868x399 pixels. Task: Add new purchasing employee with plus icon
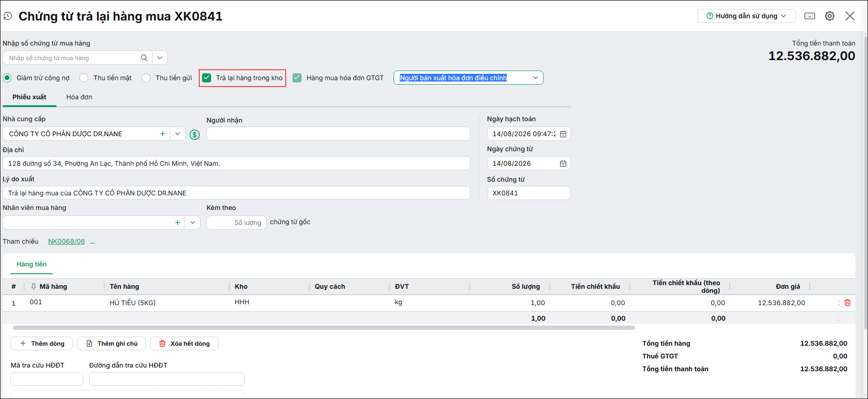click(x=177, y=223)
